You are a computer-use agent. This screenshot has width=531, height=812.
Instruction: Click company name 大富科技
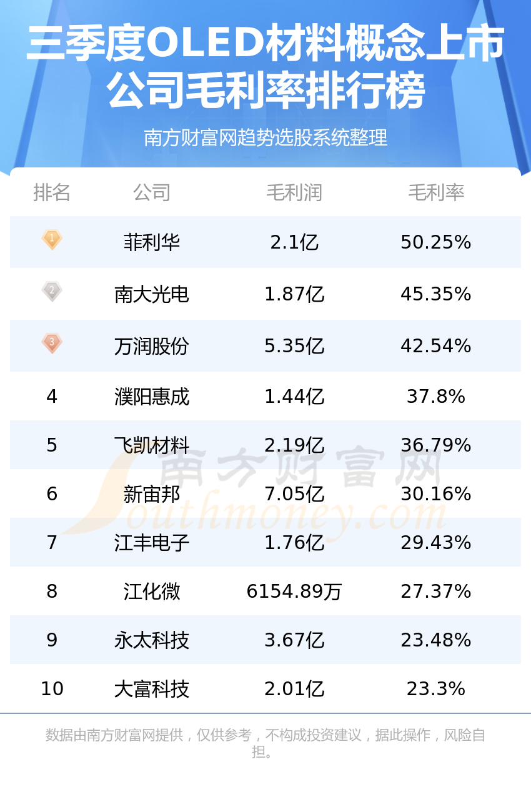click(152, 688)
